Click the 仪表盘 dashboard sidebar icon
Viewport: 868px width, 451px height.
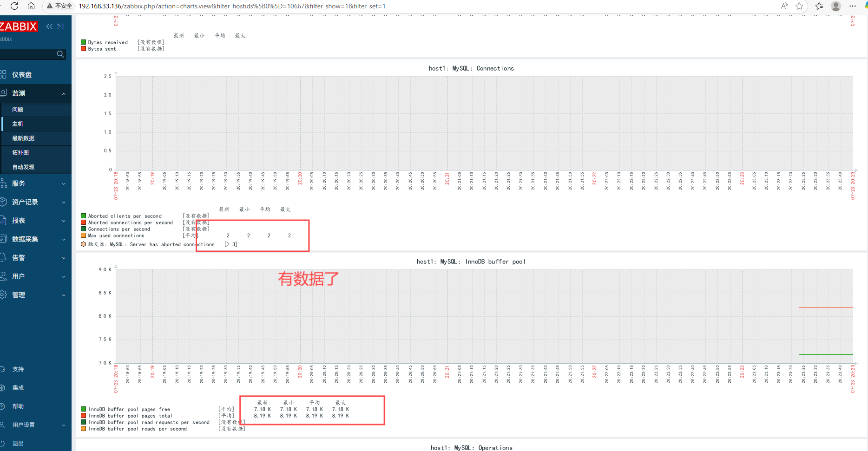3,74
